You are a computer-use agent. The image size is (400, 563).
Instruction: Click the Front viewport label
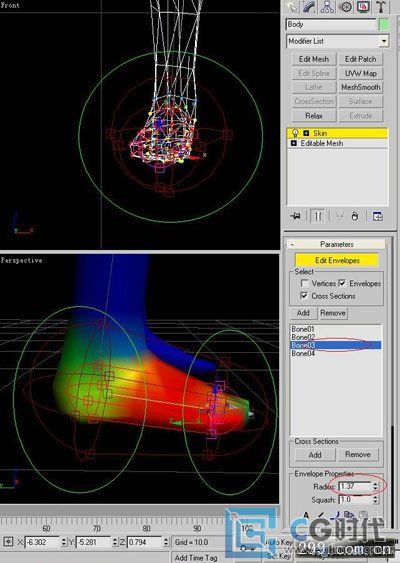click(10, 5)
